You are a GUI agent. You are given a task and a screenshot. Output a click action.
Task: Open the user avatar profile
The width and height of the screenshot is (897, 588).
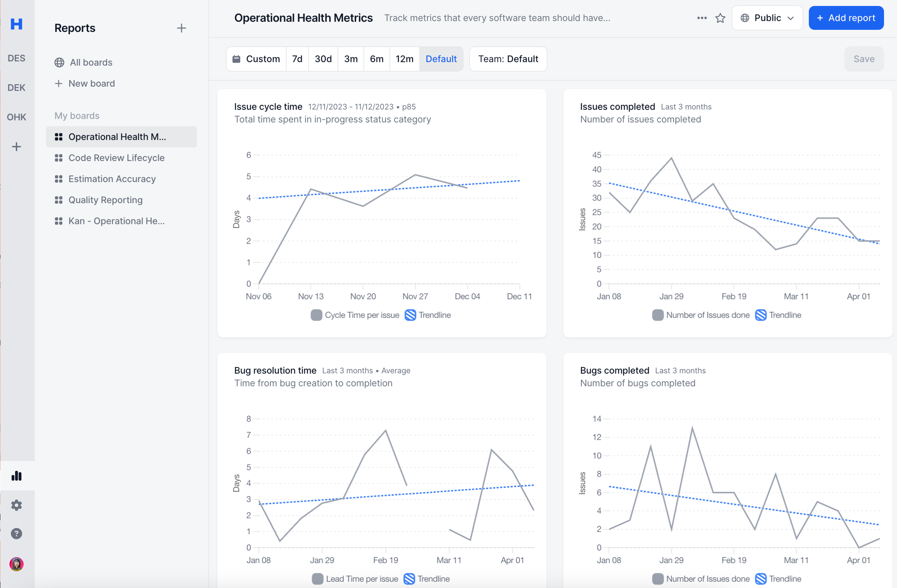click(x=16, y=563)
